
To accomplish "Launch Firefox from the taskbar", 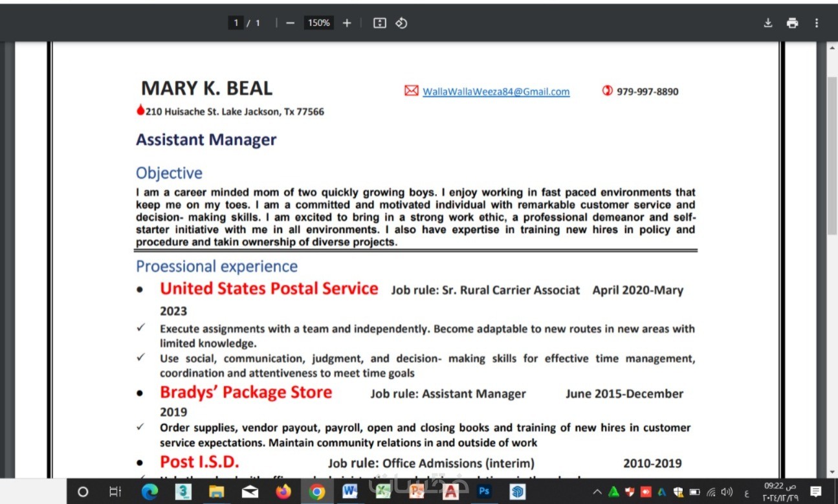I will tap(283, 492).
